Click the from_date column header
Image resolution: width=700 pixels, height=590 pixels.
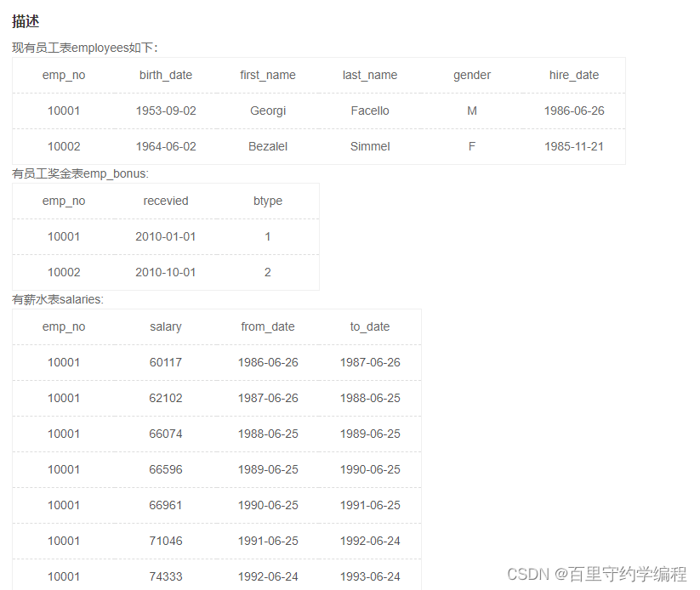click(x=268, y=326)
